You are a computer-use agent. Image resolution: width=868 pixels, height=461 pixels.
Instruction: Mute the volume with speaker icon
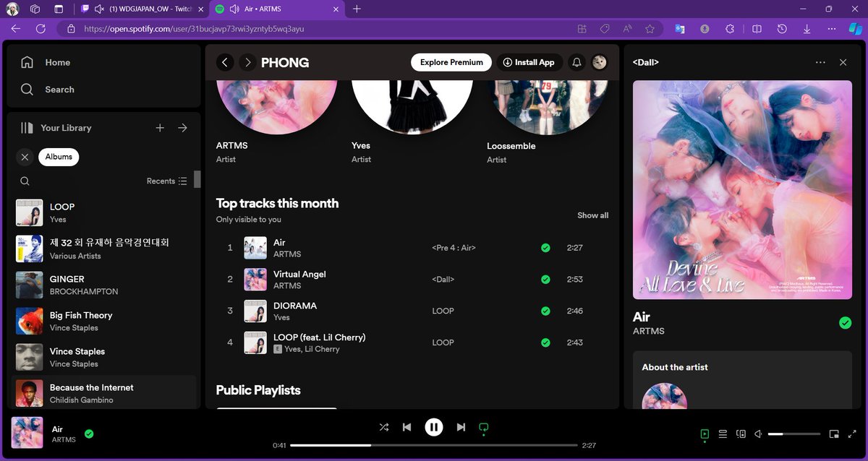coord(759,434)
